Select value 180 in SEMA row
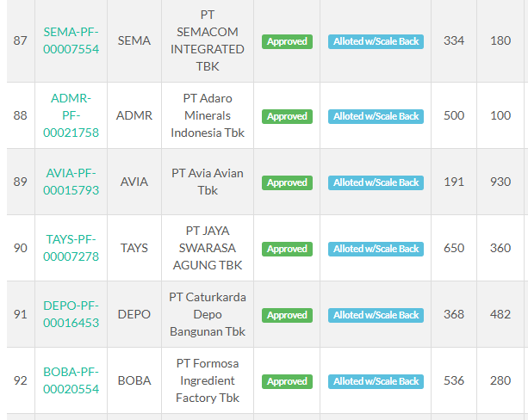The image size is (528, 420). (x=500, y=40)
